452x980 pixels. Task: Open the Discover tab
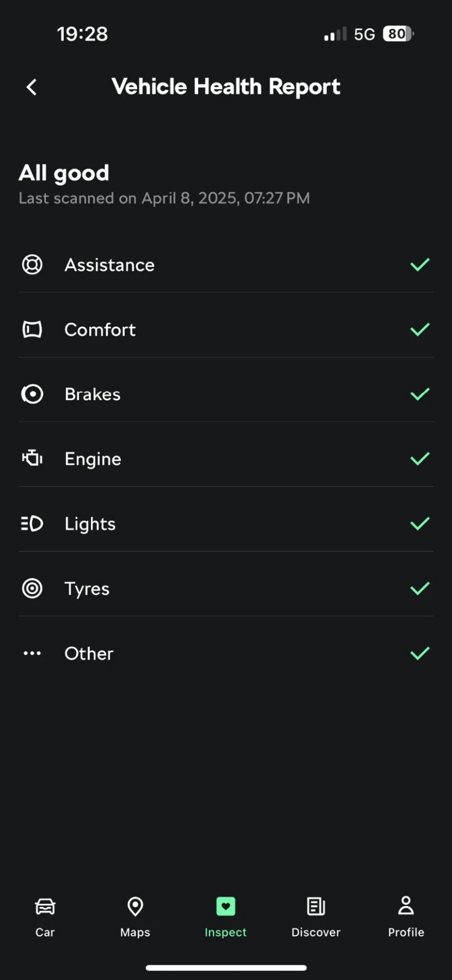(x=316, y=916)
